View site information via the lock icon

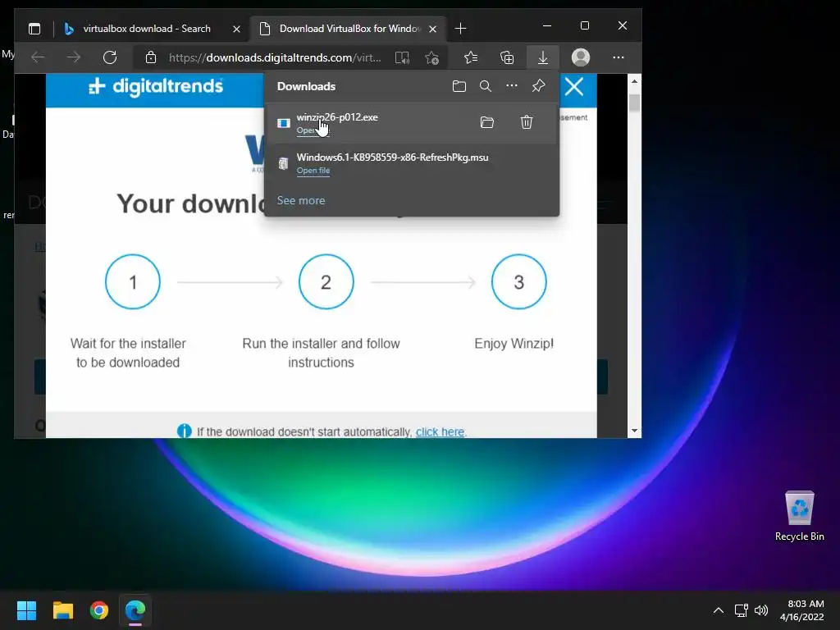click(x=151, y=57)
